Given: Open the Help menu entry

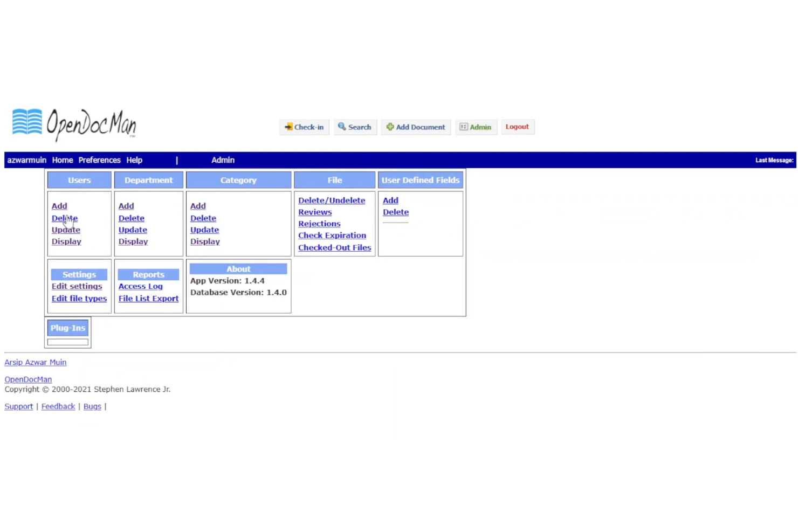Looking at the screenshot, I should [134, 160].
